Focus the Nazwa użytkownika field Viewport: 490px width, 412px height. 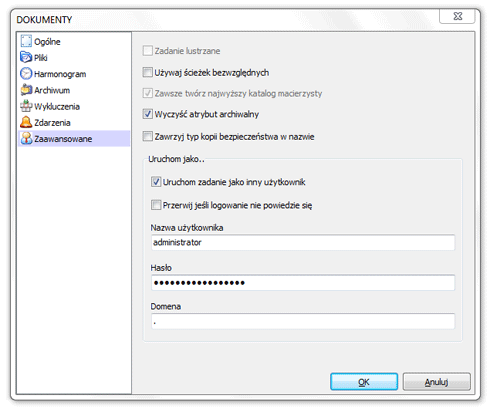(303, 242)
